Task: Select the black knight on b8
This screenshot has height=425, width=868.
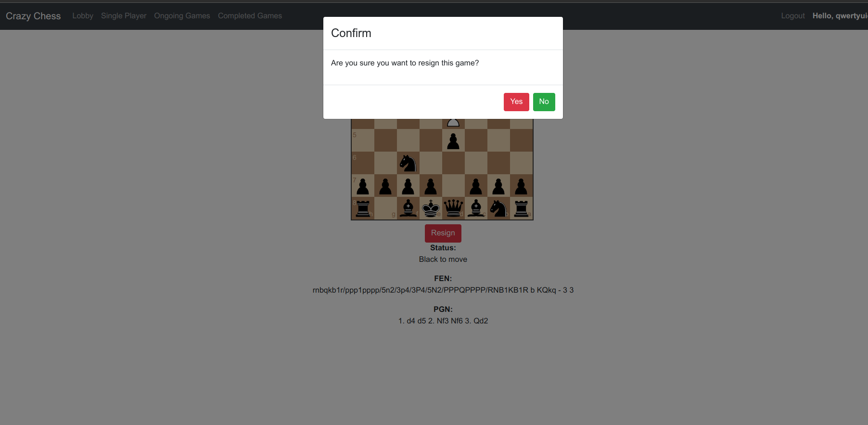Action: (x=498, y=208)
